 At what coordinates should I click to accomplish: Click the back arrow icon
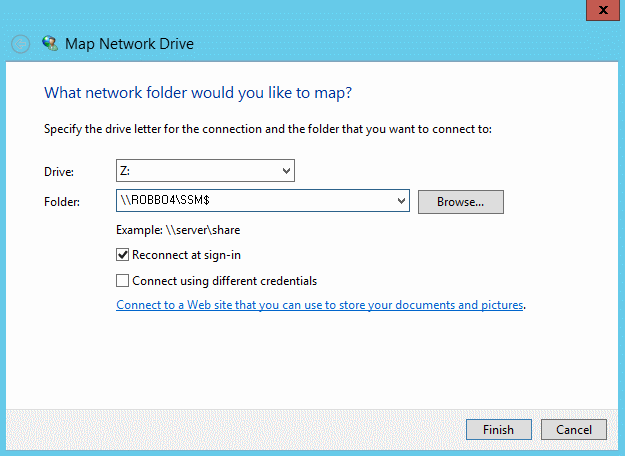coord(20,44)
